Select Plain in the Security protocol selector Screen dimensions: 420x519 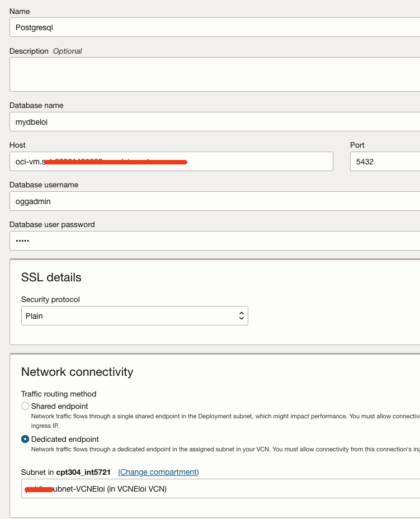click(x=134, y=315)
